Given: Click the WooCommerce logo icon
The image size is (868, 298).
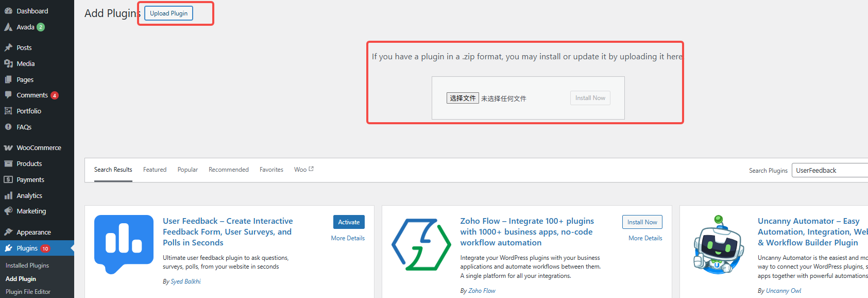Looking at the screenshot, I should tap(8, 147).
